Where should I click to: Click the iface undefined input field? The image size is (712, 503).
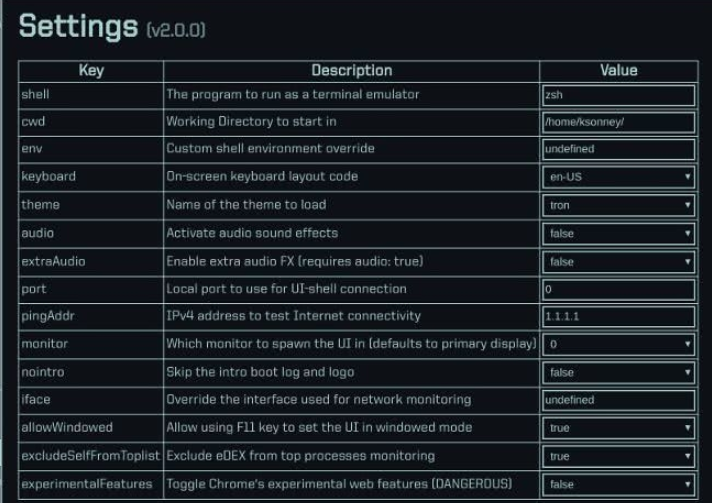[618, 400]
